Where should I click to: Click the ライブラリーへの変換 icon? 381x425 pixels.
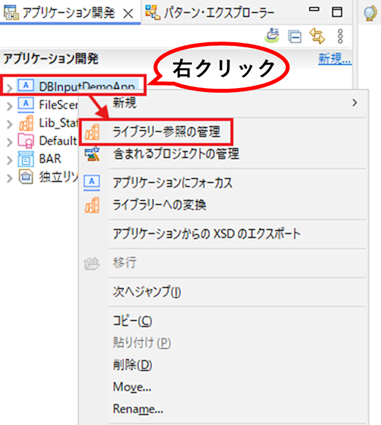coord(92,205)
